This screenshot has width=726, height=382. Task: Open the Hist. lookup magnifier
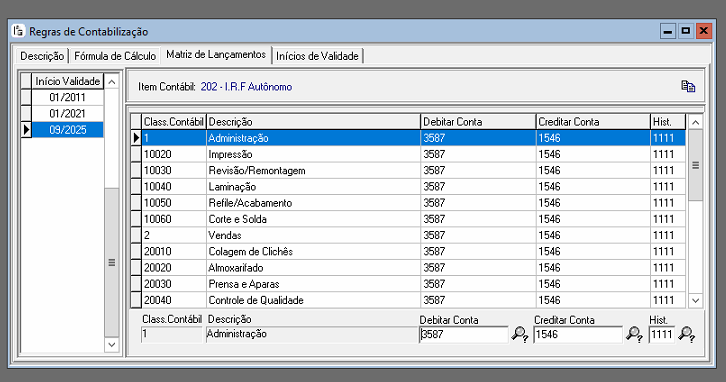point(687,334)
